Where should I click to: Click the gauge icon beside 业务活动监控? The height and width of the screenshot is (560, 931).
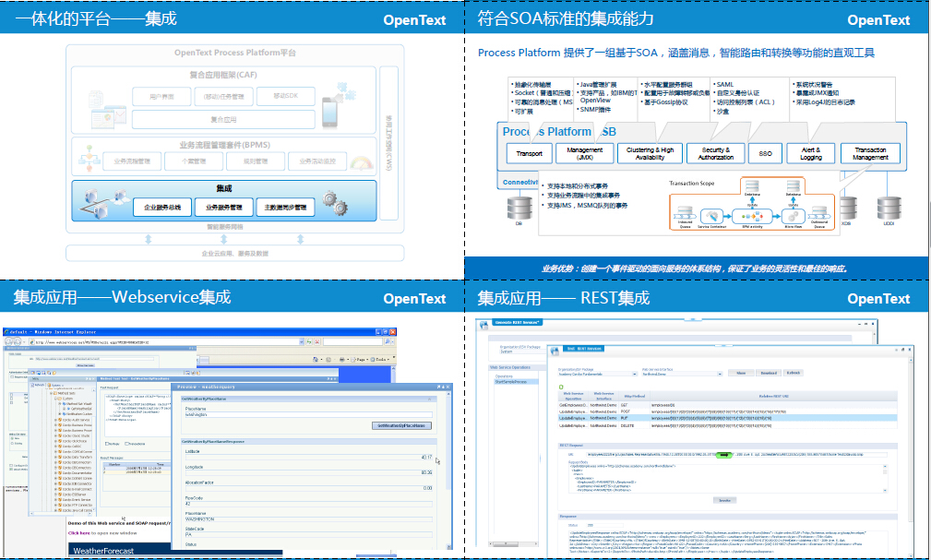click(x=362, y=162)
